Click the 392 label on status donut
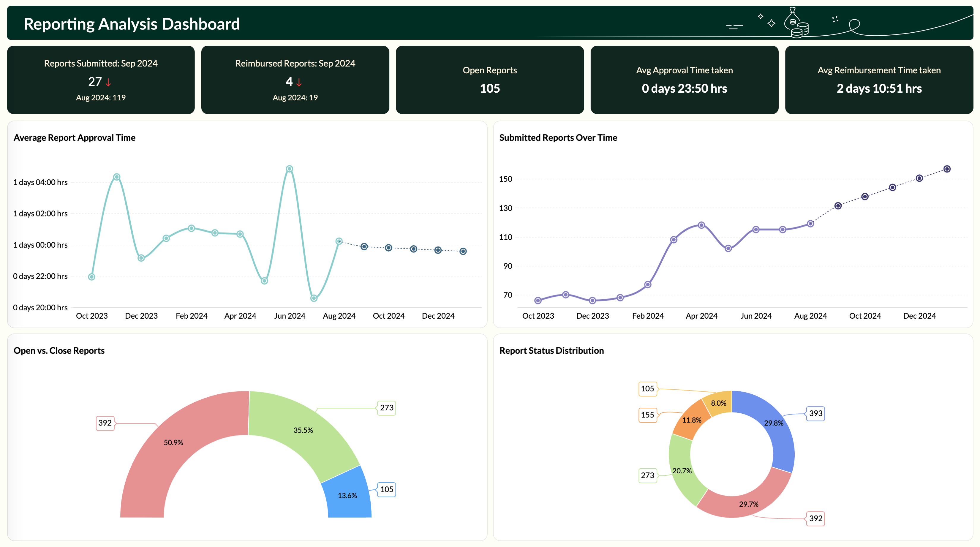Screen dimensions: 980x547 click(x=815, y=518)
